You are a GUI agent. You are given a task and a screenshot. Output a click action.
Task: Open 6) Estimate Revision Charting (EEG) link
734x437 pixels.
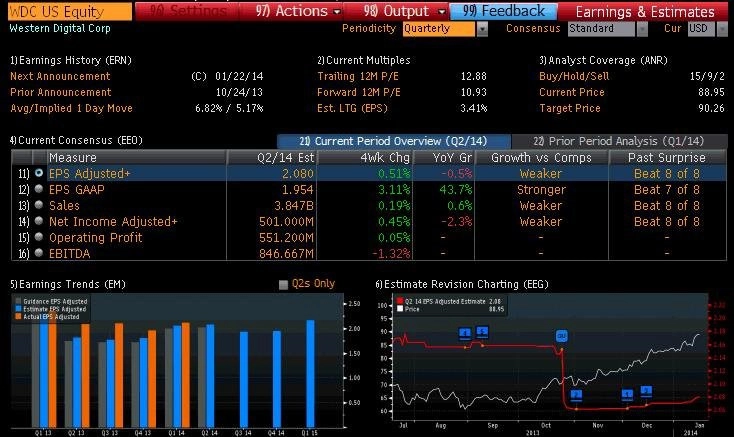[x=462, y=284]
